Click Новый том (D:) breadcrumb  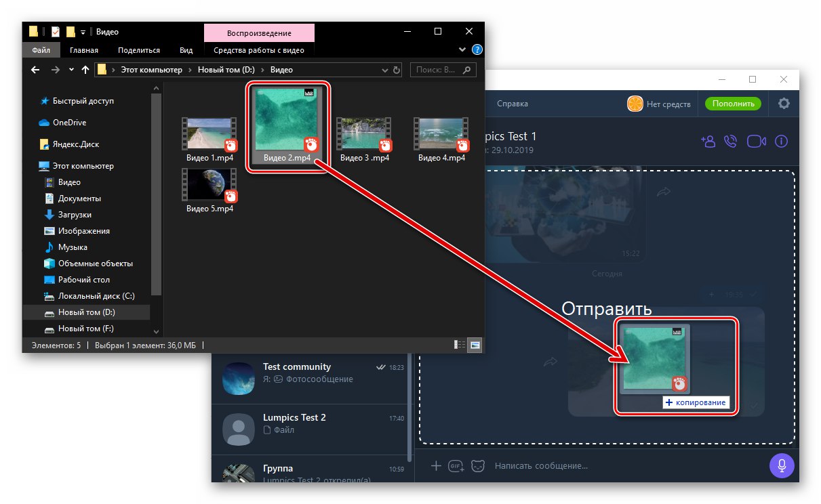[226, 69]
